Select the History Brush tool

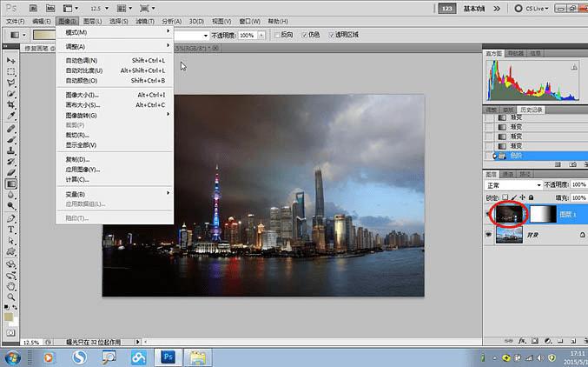[x=11, y=162]
